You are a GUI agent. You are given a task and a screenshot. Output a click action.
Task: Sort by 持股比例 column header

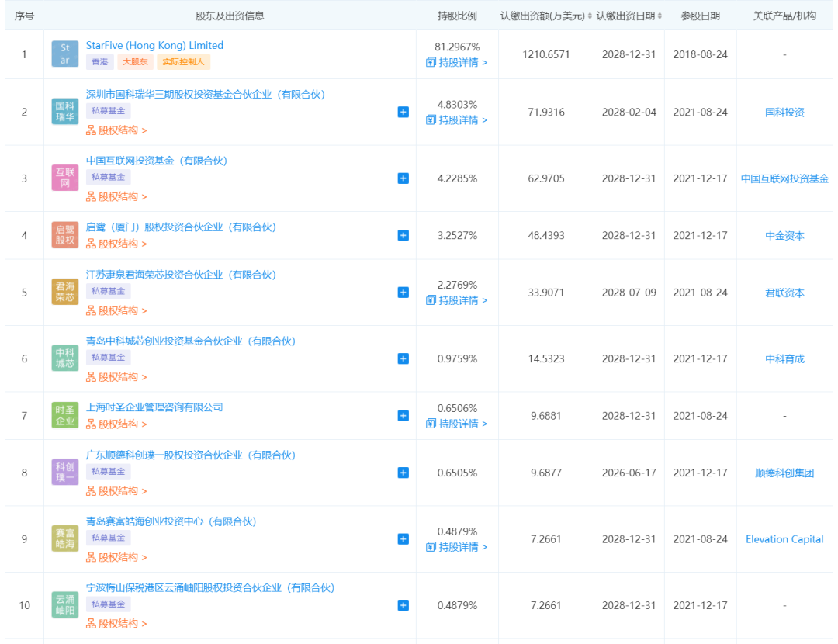[x=457, y=16]
